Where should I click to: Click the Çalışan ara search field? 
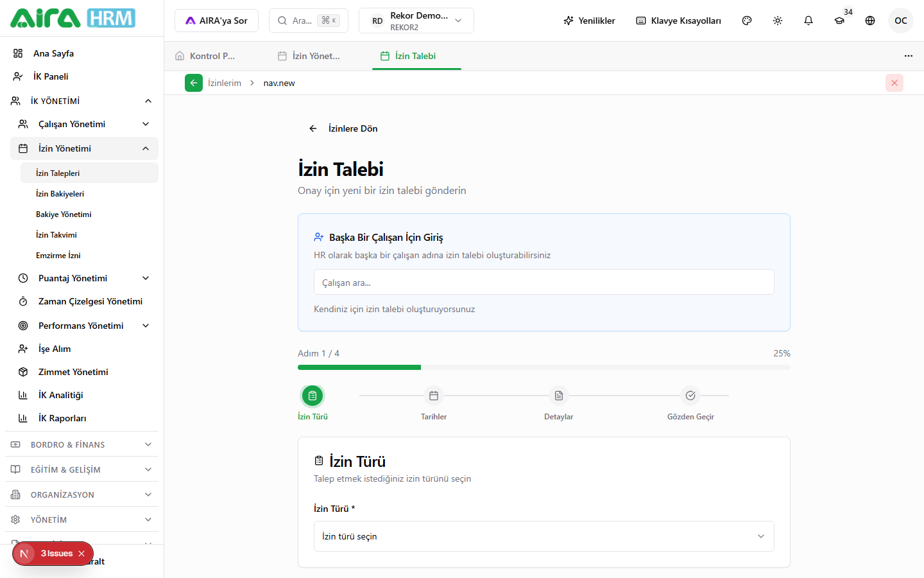[x=544, y=282]
